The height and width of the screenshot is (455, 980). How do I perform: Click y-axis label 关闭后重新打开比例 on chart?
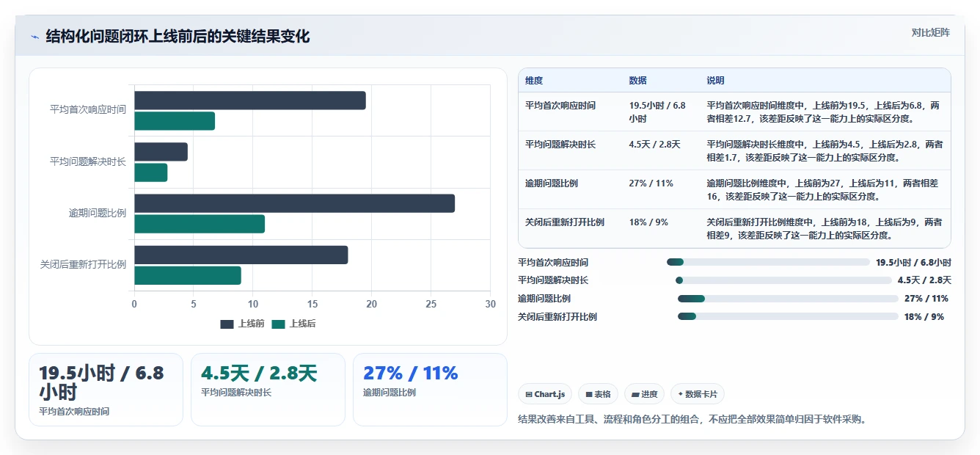point(83,264)
